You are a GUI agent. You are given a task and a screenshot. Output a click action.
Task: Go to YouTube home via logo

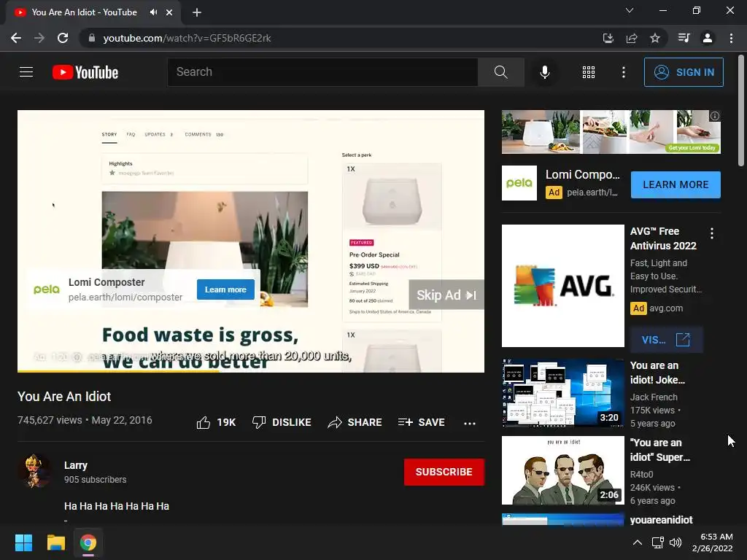(x=85, y=72)
